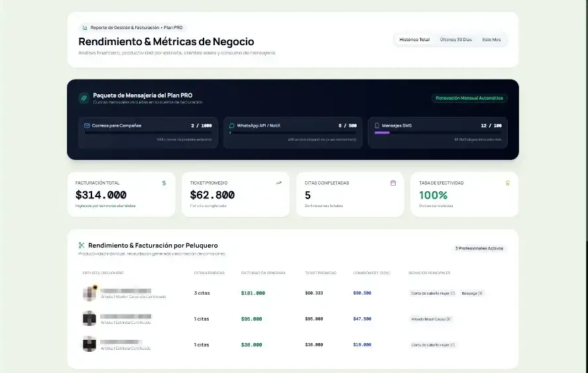The height and width of the screenshot is (373, 588).
Task: Click the $95.000 green facturación amount
Action: coord(252,319)
